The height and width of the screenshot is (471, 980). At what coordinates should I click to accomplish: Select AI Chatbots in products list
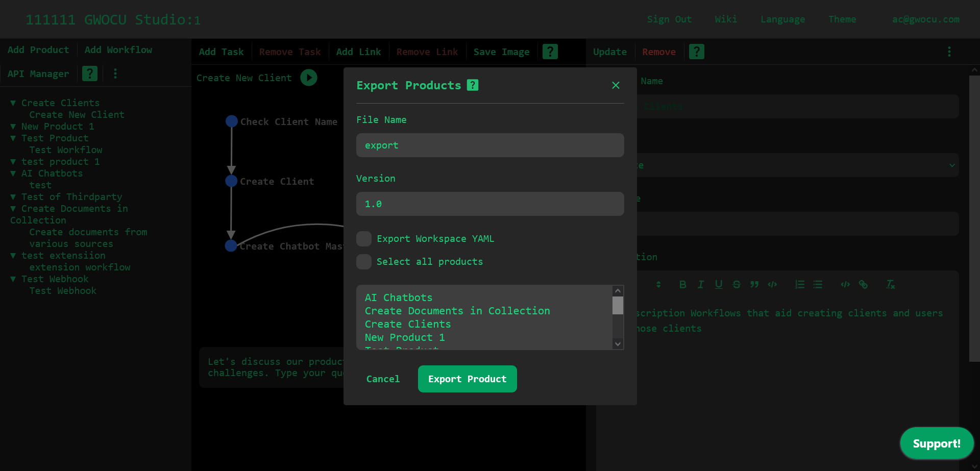click(399, 298)
